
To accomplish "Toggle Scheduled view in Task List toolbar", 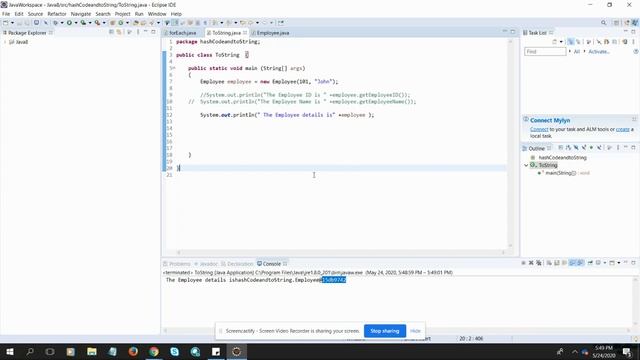I will [x=578, y=42].
